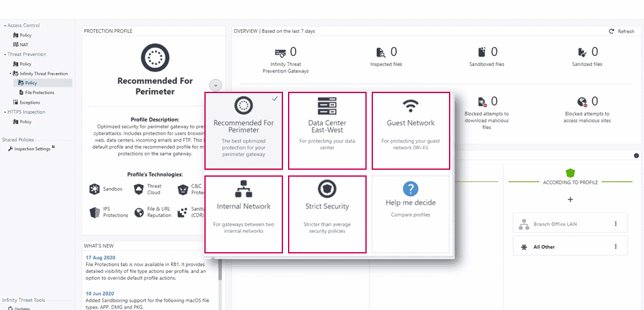
Task: Choose Guest Network profile card
Action: pyautogui.click(x=411, y=131)
